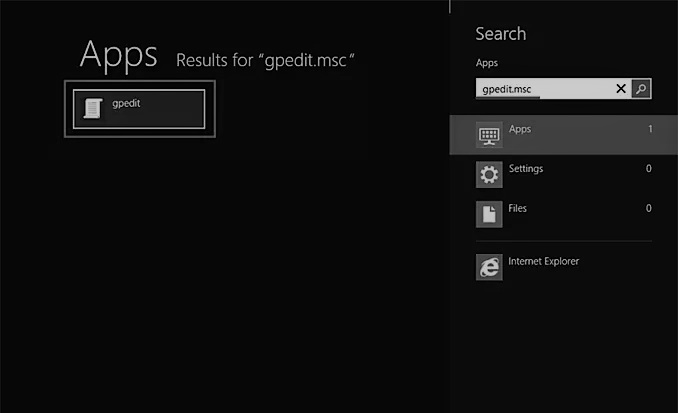Click the gpedit scroll document icon
Image resolution: width=678 pixels, height=413 pixels.
point(93,108)
